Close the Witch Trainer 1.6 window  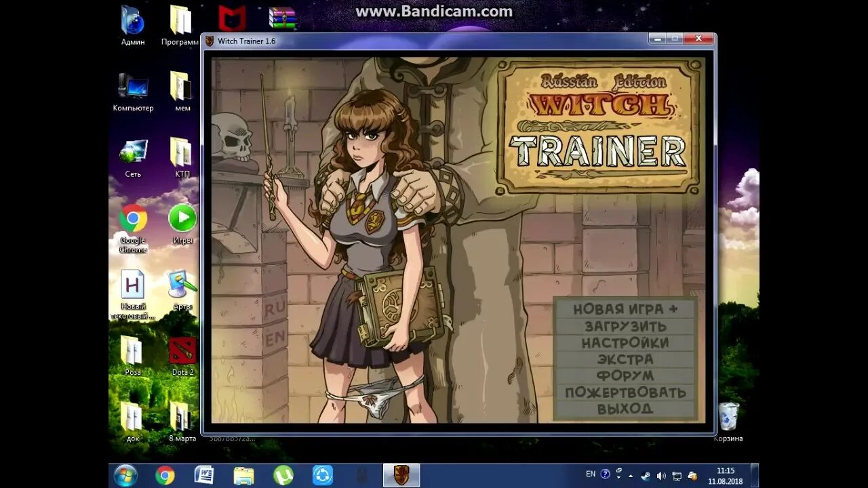click(x=698, y=39)
